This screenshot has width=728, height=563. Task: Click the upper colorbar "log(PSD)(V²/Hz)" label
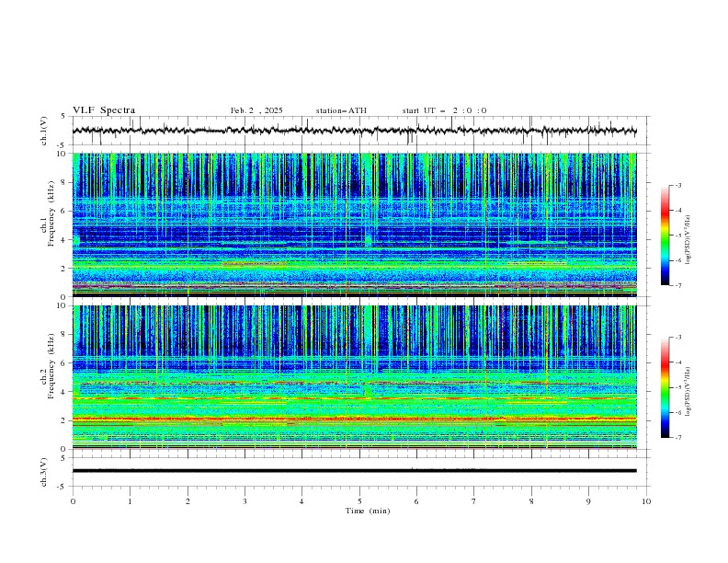coord(688,240)
